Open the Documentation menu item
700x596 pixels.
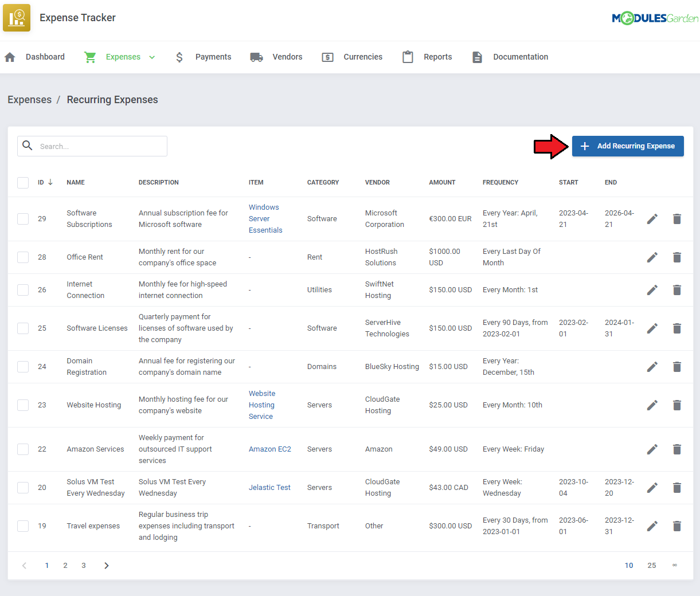coord(521,57)
